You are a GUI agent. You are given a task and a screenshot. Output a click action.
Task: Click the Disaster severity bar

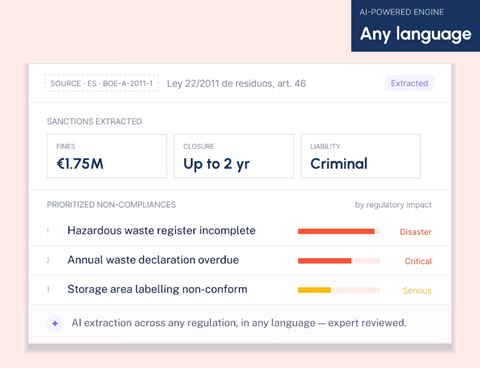pos(339,231)
